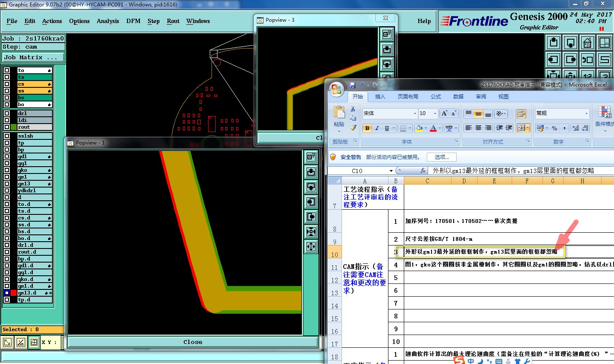Click Popview 1 pan left icon

(x=311, y=202)
